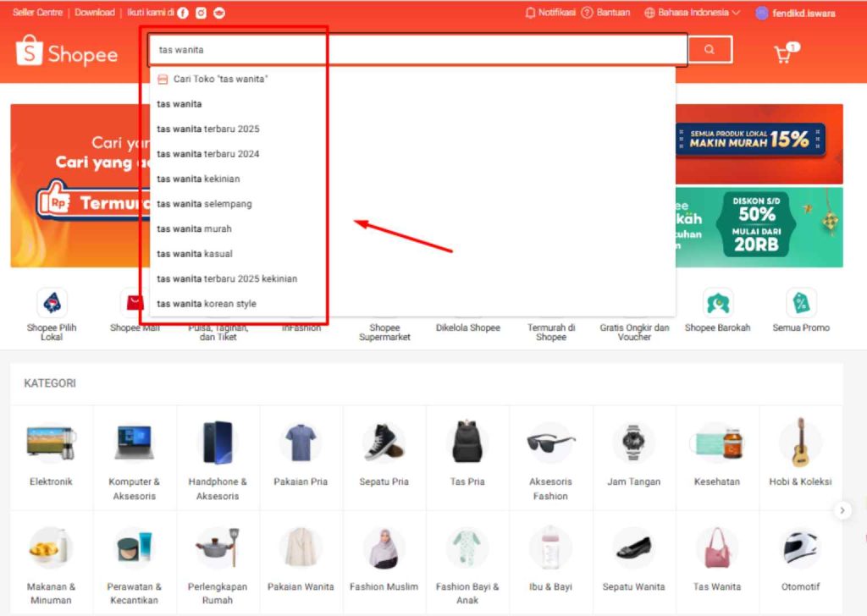The height and width of the screenshot is (616, 867).
Task: Open Sepatu Pria category
Action: (384, 456)
